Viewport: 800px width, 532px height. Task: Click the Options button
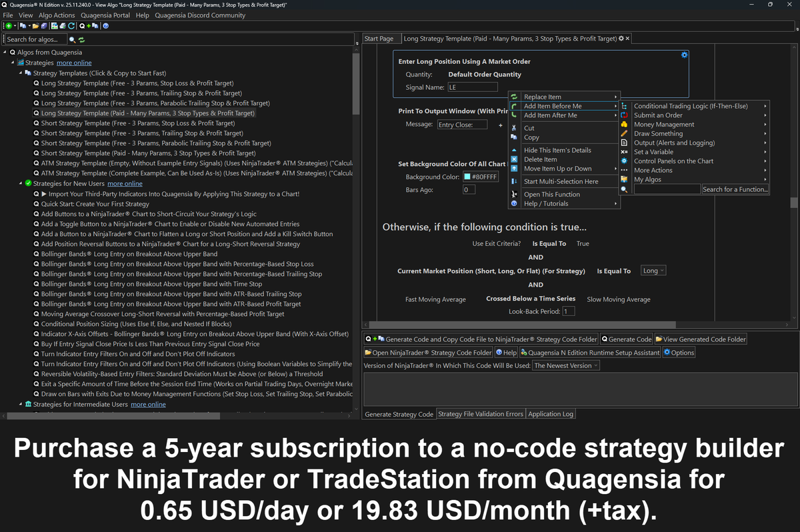click(679, 353)
